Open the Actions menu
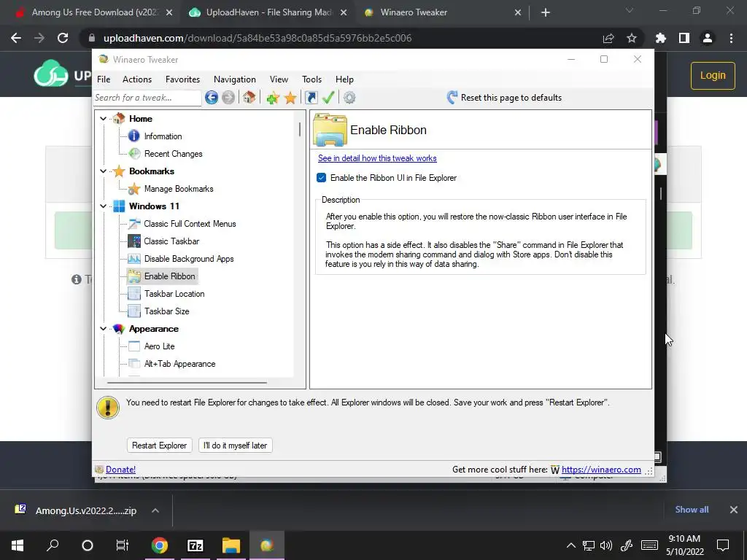747x560 pixels. pos(136,79)
